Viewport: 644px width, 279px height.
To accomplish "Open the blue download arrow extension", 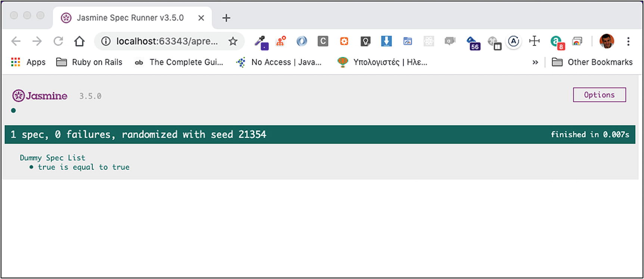I will [x=386, y=41].
